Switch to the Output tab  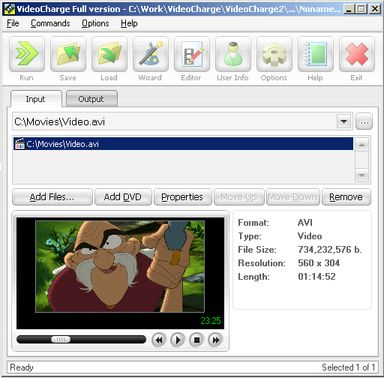91,99
